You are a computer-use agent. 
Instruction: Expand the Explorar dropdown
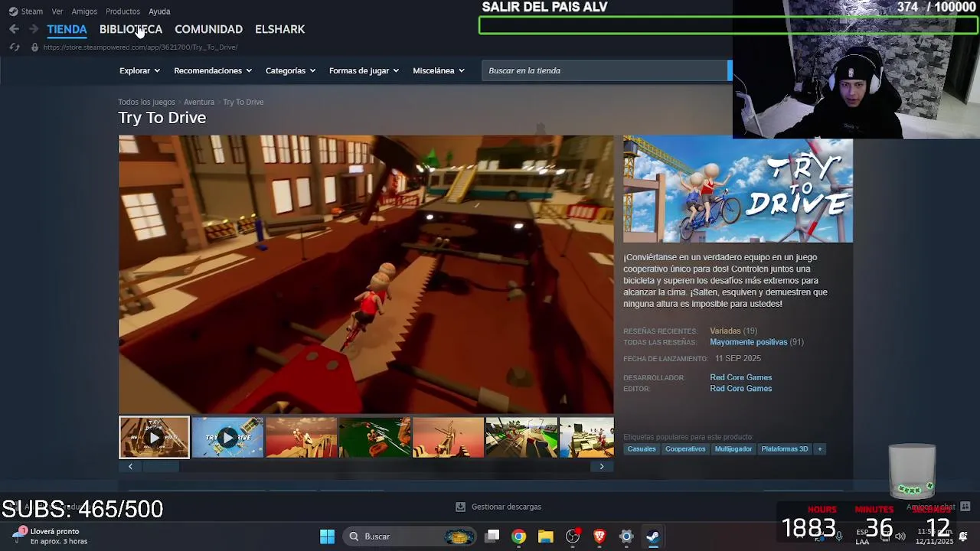click(139, 70)
